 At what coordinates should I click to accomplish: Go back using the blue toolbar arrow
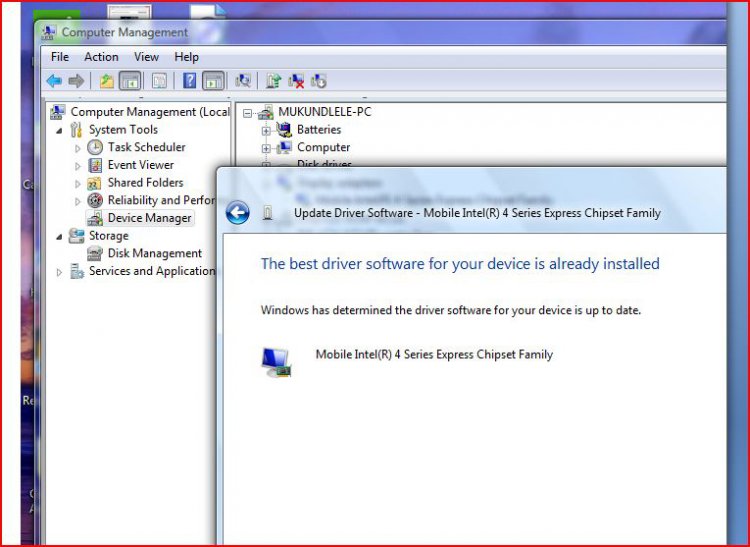pyautogui.click(x=54, y=81)
